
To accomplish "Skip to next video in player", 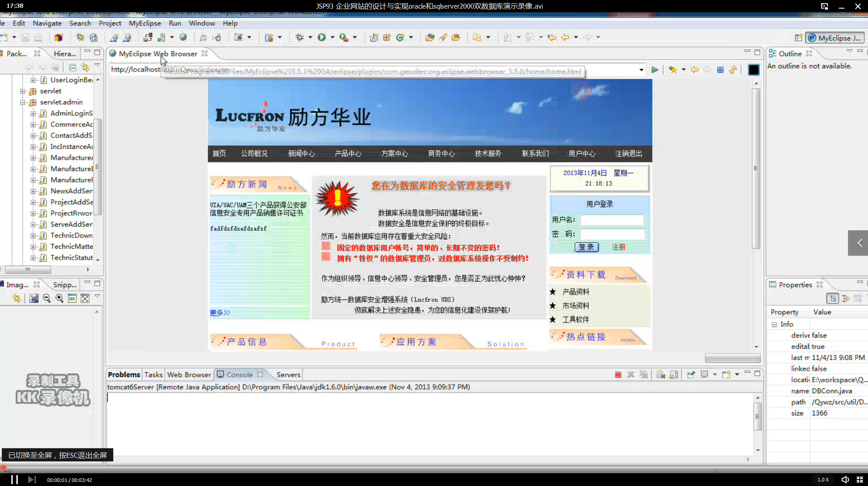I will pos(32,480).
